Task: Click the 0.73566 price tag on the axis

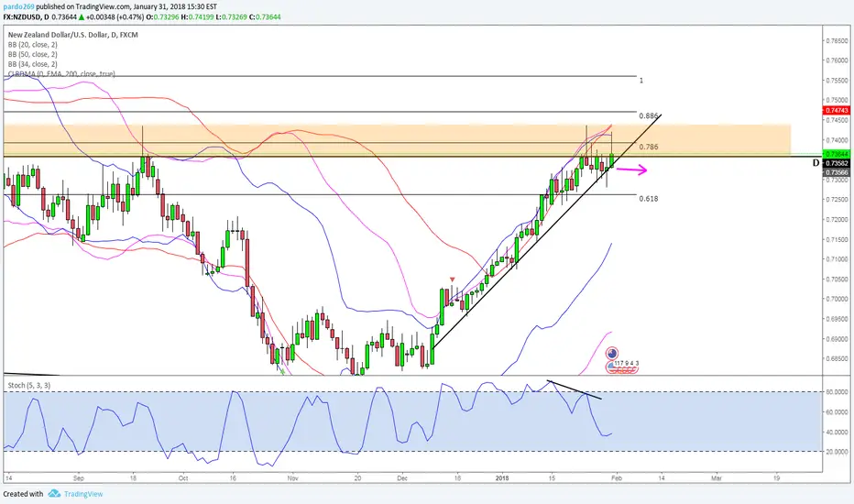Action: (836, 172)
